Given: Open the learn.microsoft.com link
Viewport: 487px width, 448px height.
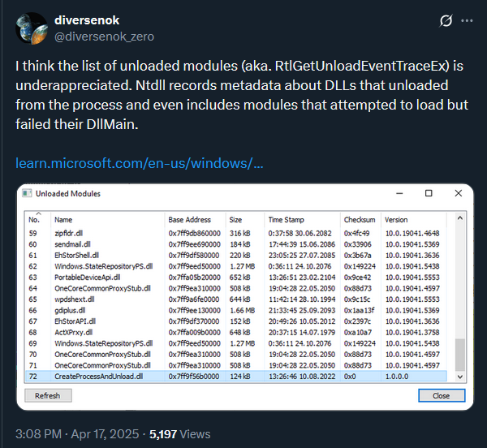Looking at the screenshot, I should (x=139, y=164).
